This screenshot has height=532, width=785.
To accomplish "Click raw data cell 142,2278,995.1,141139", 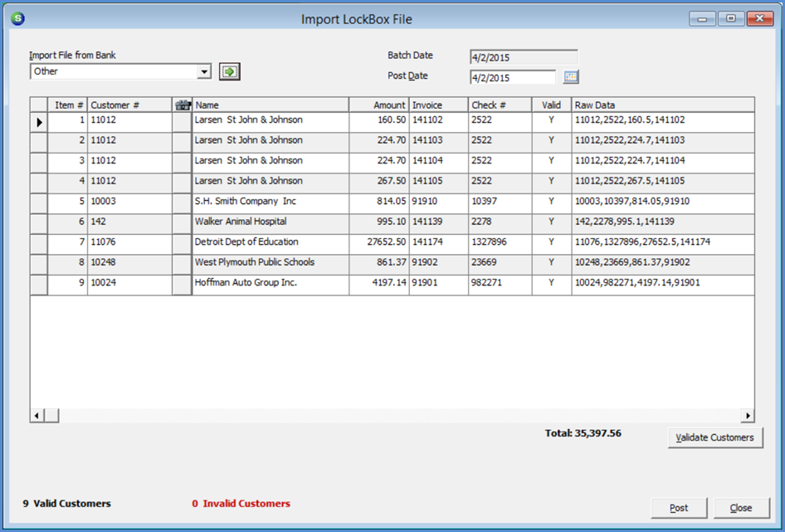I will tap(663, 224).
